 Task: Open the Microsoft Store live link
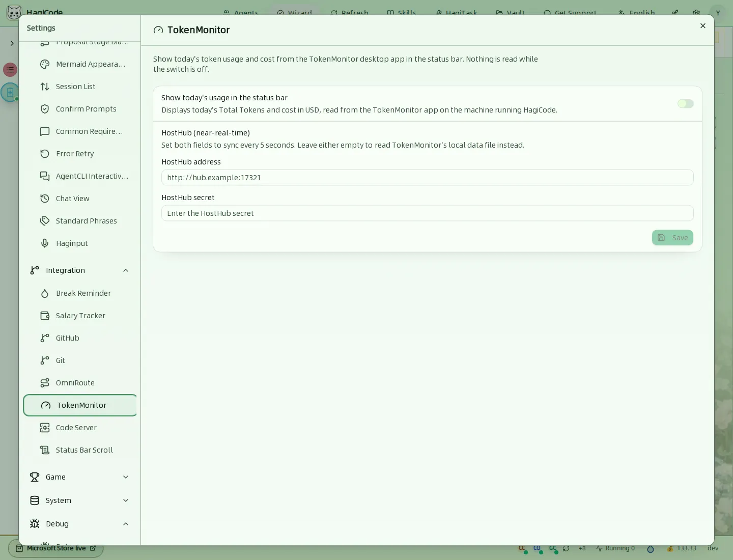56,548
